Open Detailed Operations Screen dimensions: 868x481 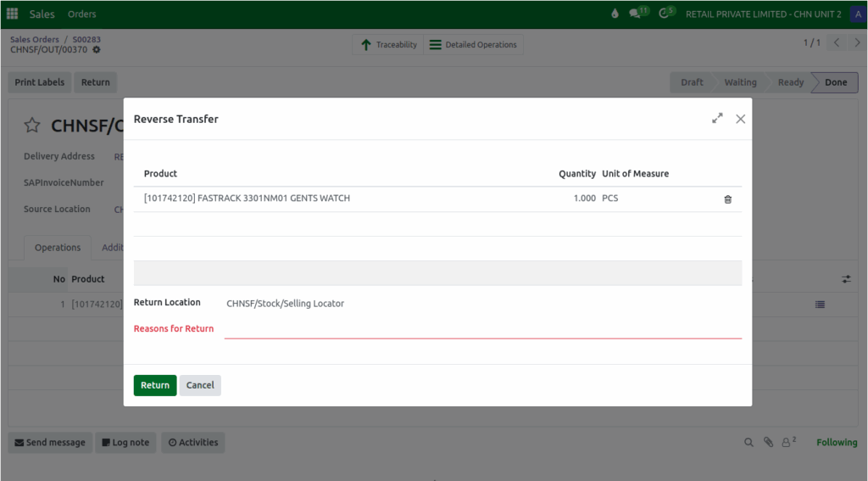click(473, 44)
